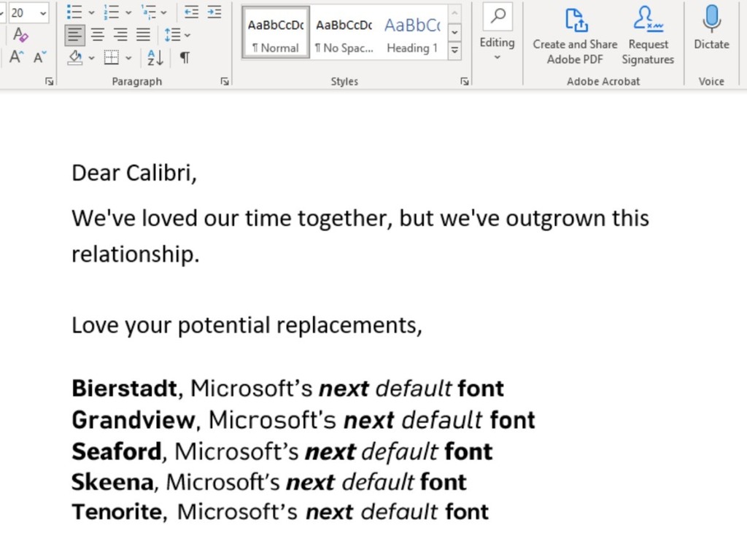
Task: Start Dictate with the microphone
Action: [711, 28]
